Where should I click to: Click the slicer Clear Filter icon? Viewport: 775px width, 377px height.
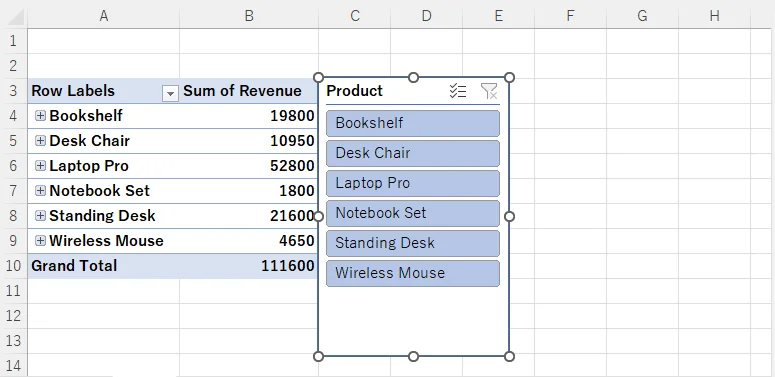point(489,91)
